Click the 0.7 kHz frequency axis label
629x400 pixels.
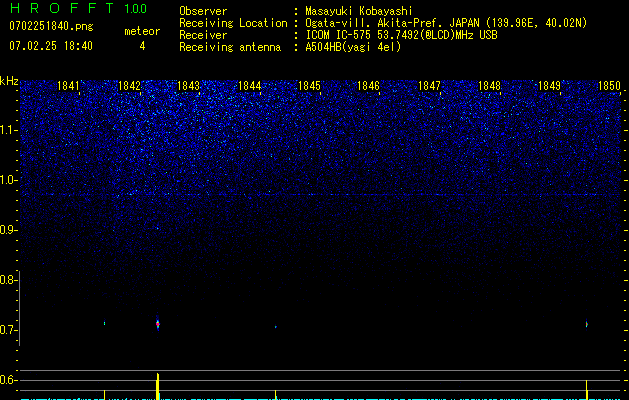tap(7, 330)
